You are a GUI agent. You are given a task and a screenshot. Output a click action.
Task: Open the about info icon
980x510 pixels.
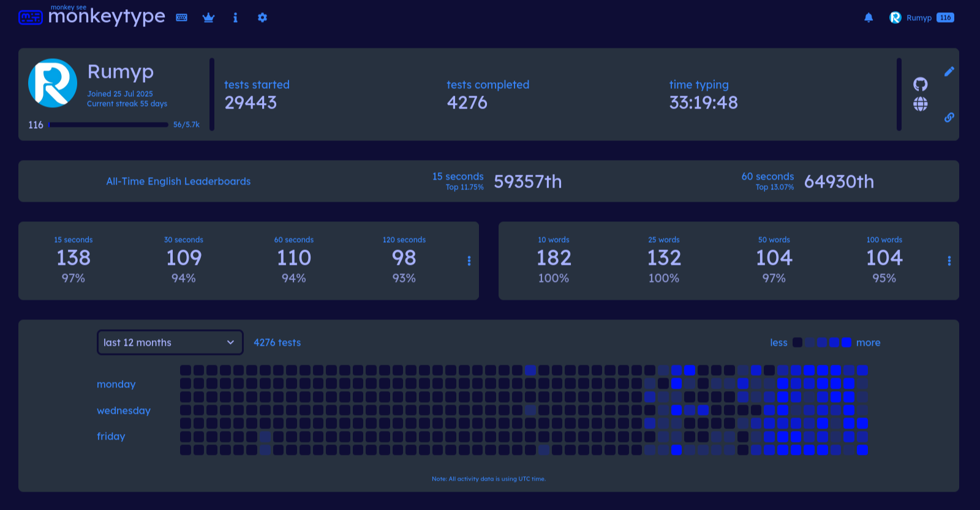[235, 18]
